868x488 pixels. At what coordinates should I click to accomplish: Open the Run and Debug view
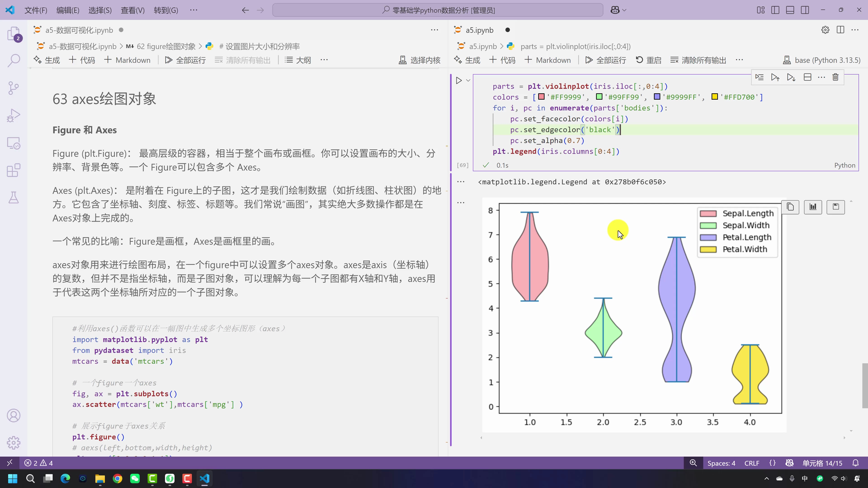pyautogui.click(x=14, y=115)
